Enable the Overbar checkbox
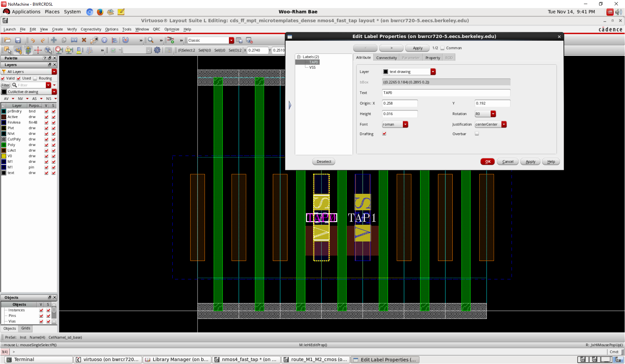Screen dimensions: 625x364 477,134
